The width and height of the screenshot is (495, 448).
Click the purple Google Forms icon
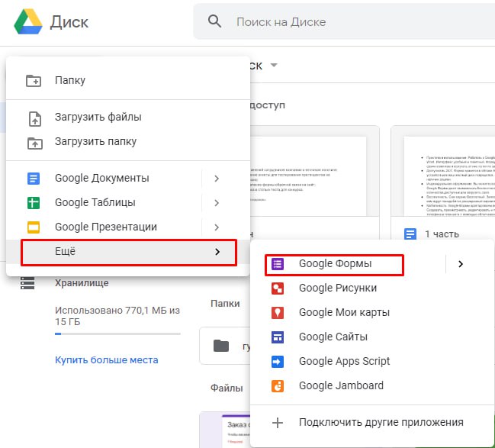(278, 264)
